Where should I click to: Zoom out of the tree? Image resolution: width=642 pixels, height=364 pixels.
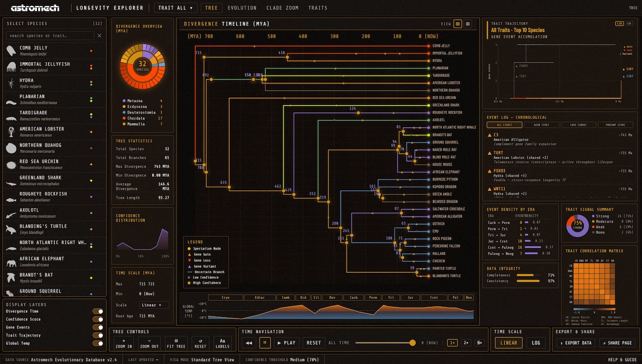point(149,343)
